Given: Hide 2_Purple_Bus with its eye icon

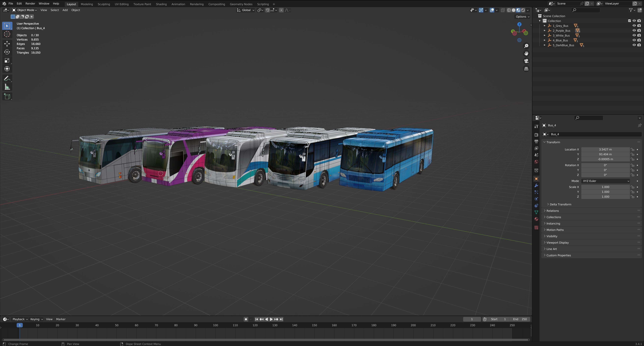Looking at the screenshot, I should click(x=634, y=30).
